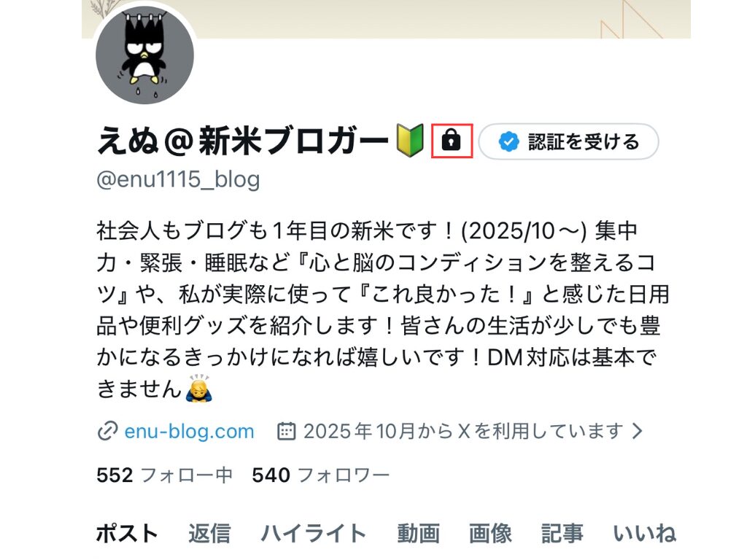Click the blue verified checkmark badge icon

[508, 141]
